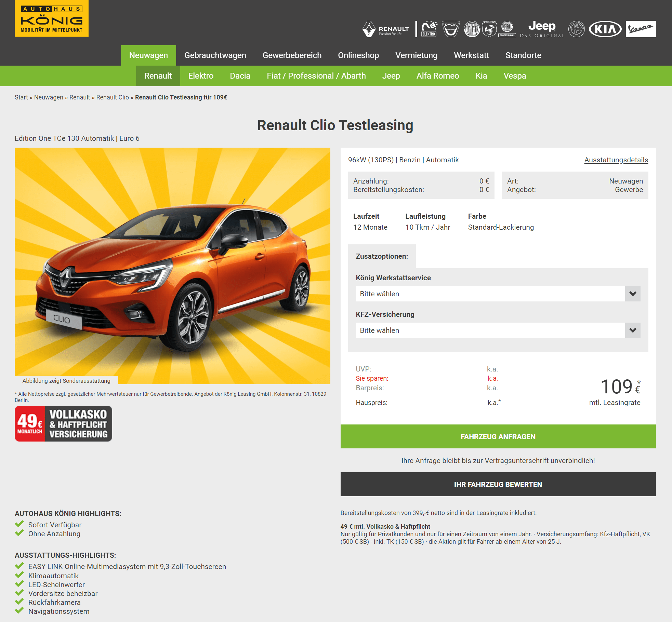The width and height of the screenshot is (672, 622).
Task: Click the Fahrzeug anfragen button
Action: 498,436
